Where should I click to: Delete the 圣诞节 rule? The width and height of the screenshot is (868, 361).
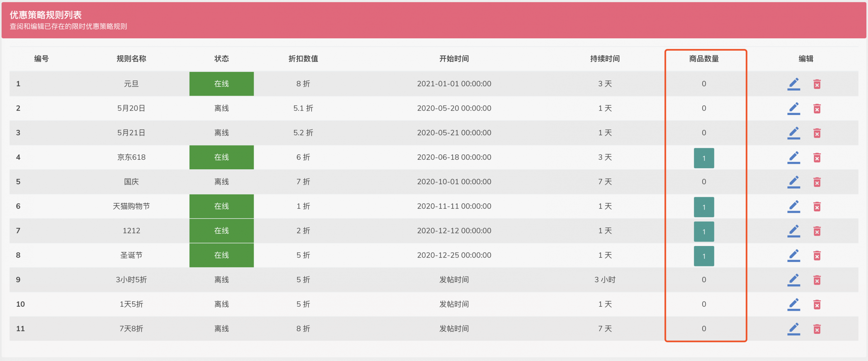(x=817, y=255)
